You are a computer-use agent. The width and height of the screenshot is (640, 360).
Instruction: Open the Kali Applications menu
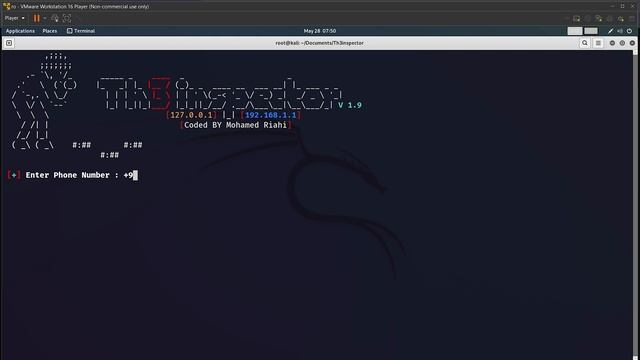click(20, 31)
